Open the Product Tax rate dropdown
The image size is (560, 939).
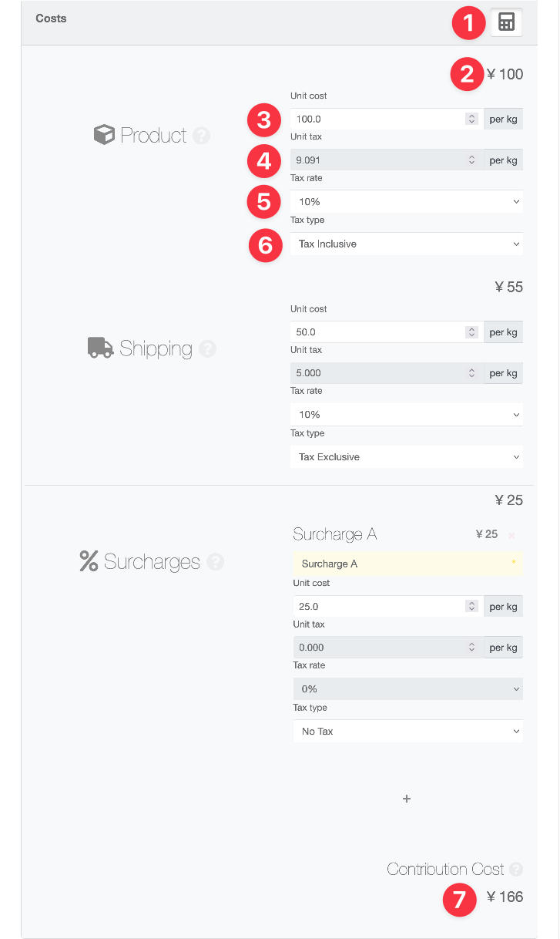(x=407, y=202)
